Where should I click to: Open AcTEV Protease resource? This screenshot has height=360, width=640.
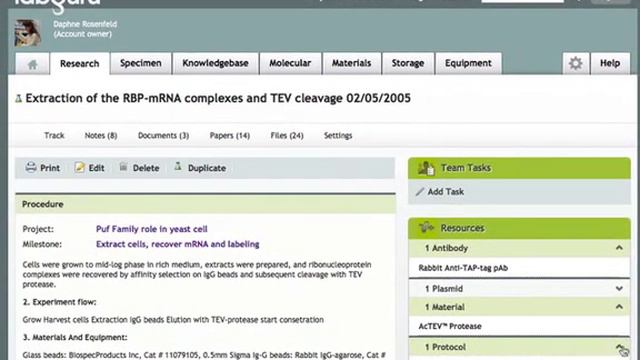[450, 327]
